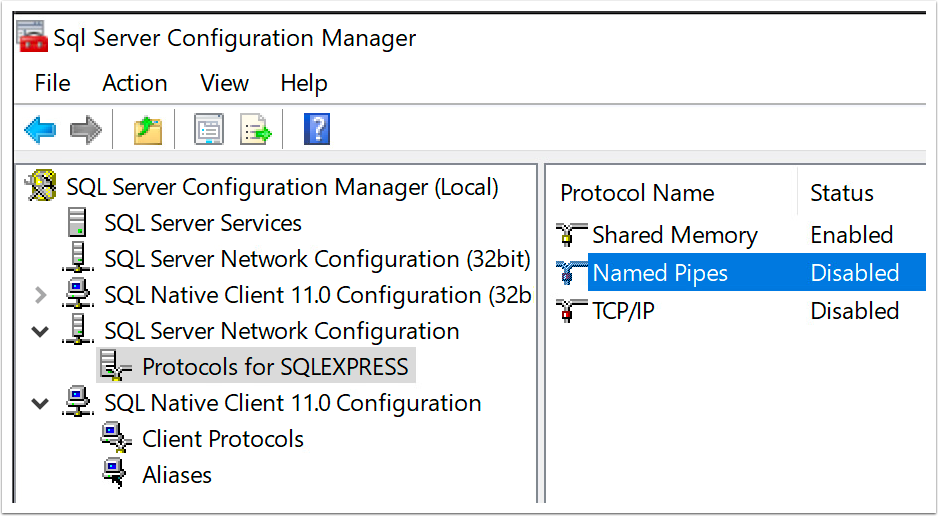Select SQL Server Services in the tree

(202, 223)
